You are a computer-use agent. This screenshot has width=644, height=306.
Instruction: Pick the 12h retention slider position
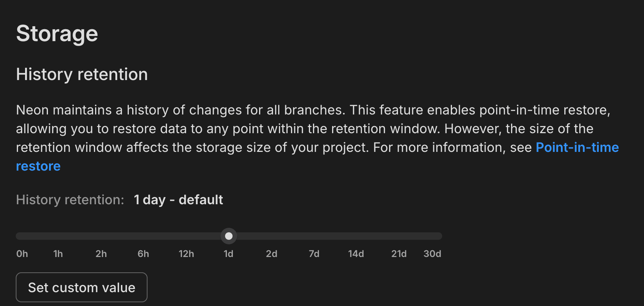click(x=186, y=236)
